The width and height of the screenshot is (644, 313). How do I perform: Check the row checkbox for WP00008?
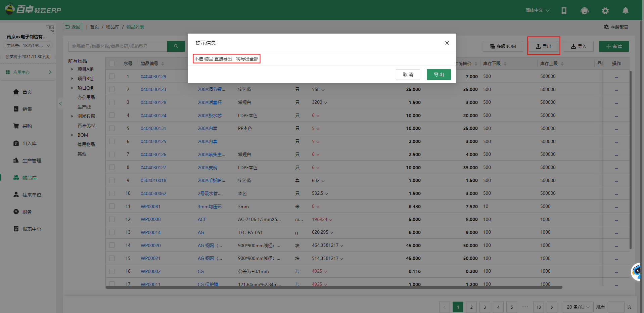112,219
